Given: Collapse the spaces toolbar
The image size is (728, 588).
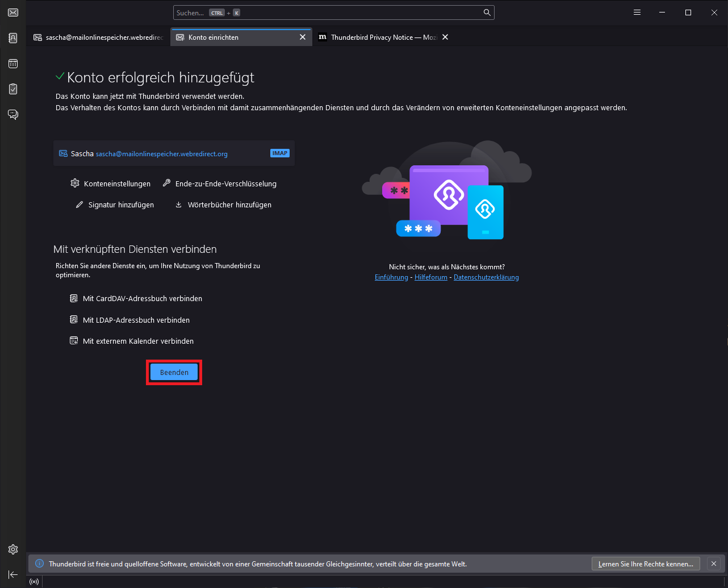Looking at the screenshot, I should click(x=12, y=574).
